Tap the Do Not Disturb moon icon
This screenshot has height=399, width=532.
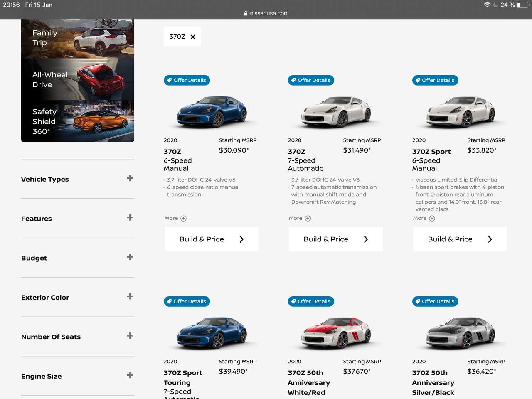point(495,5)
